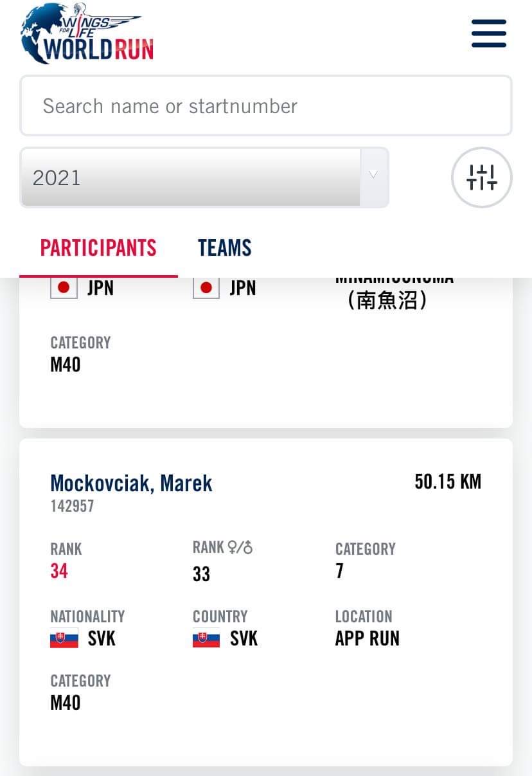The width and height of the screenshot is (532, 776).
Task: Click the year dropdown arrow
Action: pos(373,175)
